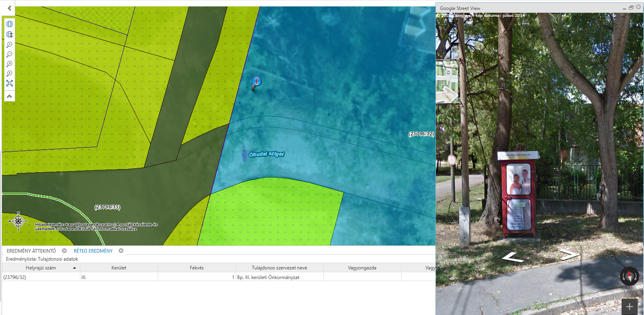This screenshot has width=644, height=315.
Task: Click the full extent globe icon
Action: pos(10,24)
